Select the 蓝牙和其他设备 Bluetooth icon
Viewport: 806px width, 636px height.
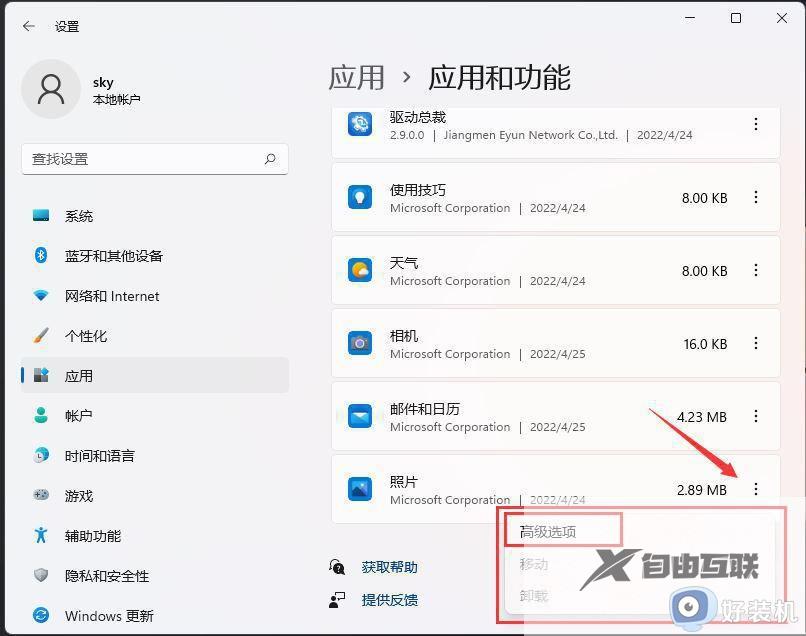pos(41,255)
